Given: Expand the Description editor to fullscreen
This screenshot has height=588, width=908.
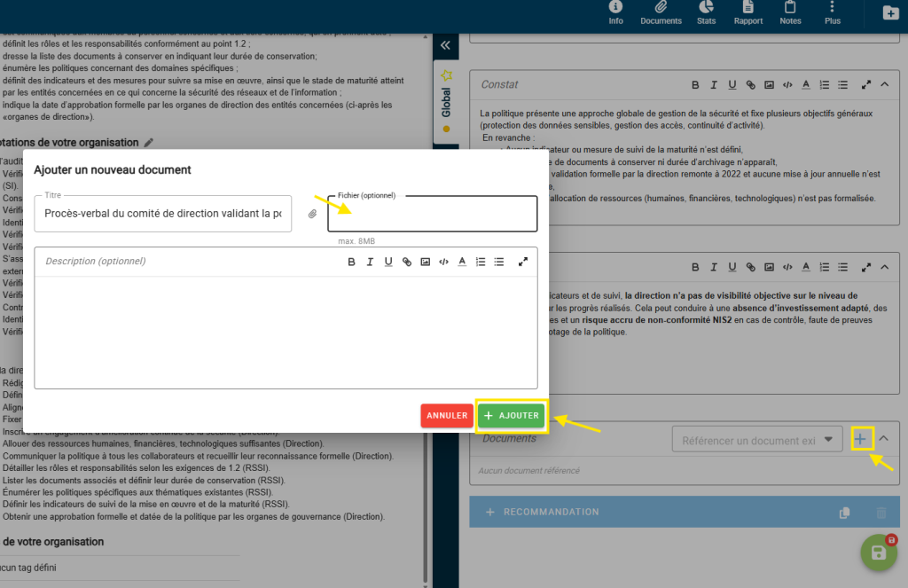Looking at the screenshot, I should (523, 262).
